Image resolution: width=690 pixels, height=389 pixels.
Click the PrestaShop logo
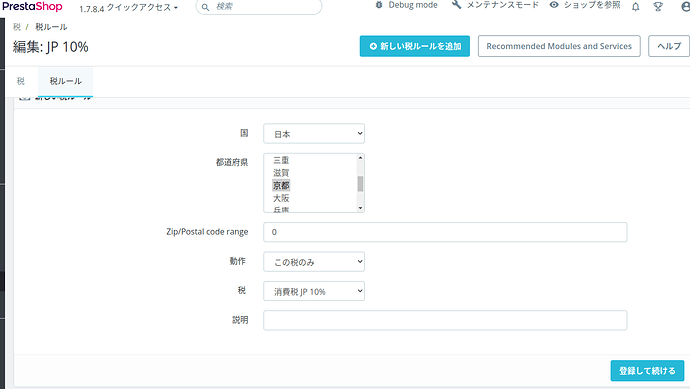click(32, 7)
